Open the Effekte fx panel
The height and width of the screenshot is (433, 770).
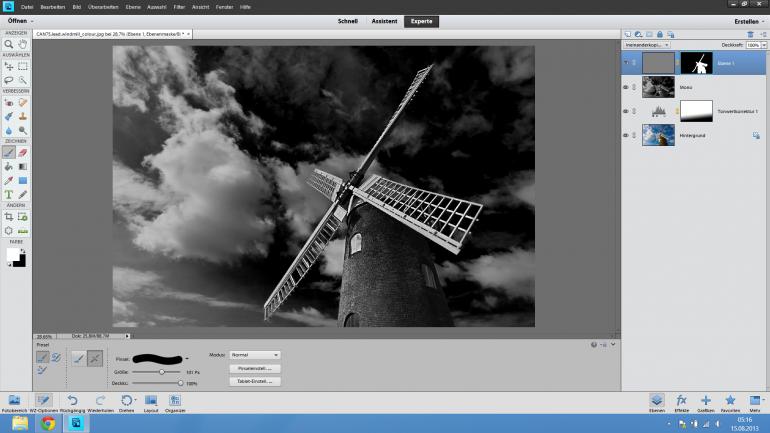pyautogui.click(x=681, y=403)
